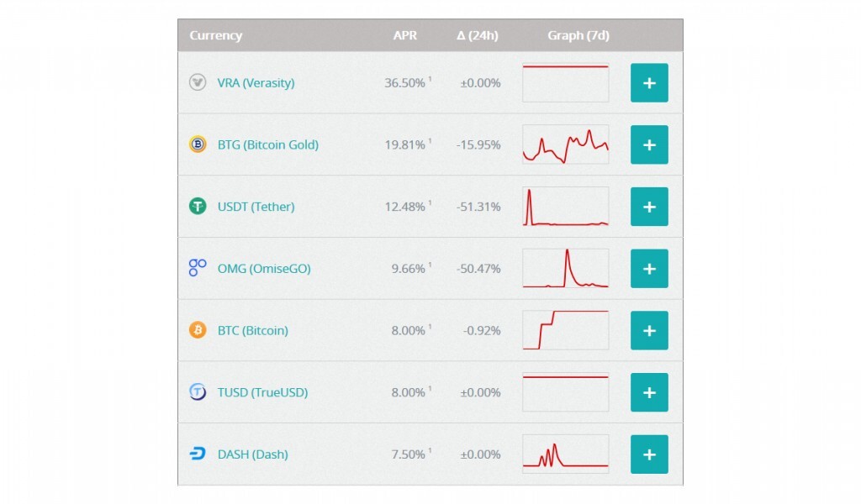Click the OmiseGO coin icon
861x504 pixels.
[x=198, y=268]
